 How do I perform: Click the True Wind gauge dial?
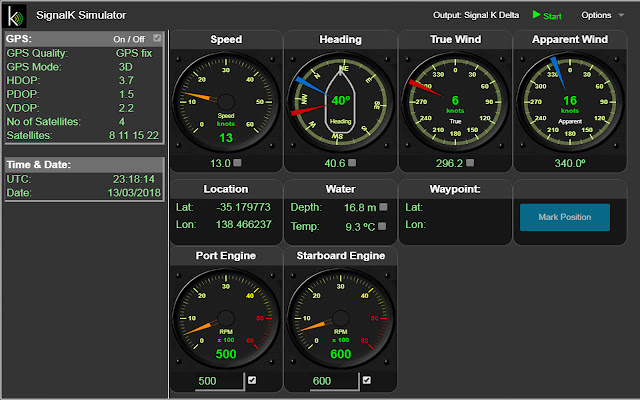pyautogui.click(x=455, y=101)
